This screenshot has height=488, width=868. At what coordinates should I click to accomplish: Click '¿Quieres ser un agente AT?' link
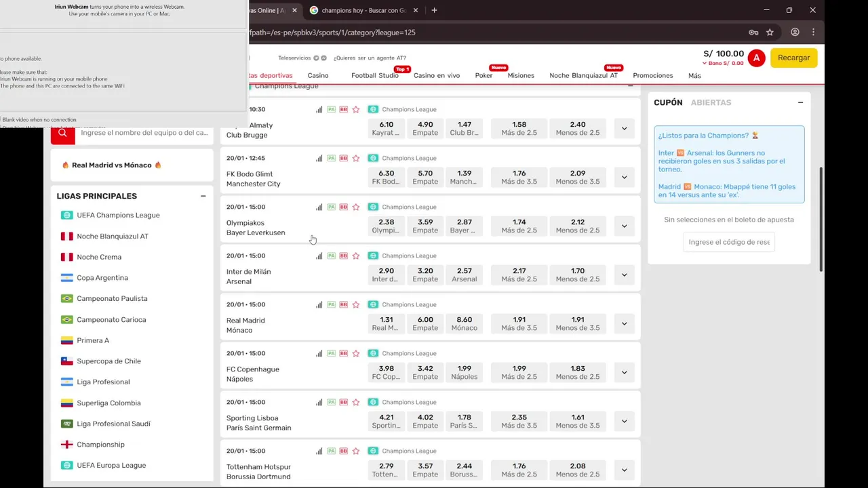click(370, 58)
